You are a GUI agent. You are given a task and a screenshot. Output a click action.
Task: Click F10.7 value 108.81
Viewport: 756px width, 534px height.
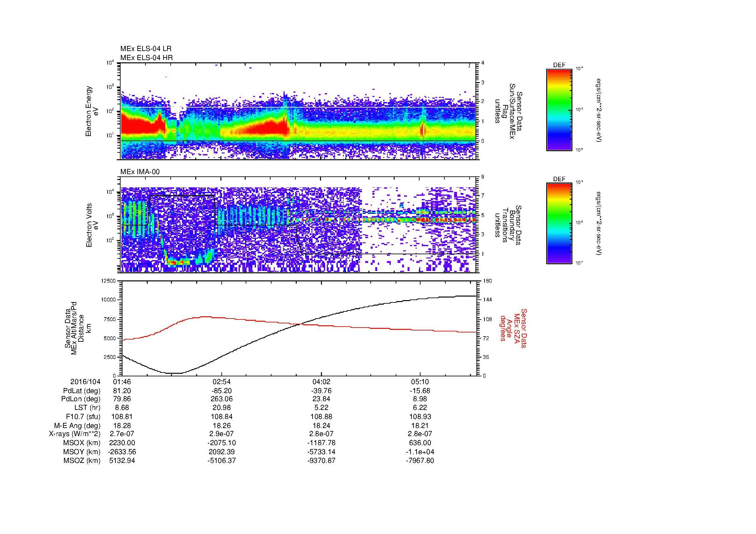pyautogui.click(x=122, y=416)
